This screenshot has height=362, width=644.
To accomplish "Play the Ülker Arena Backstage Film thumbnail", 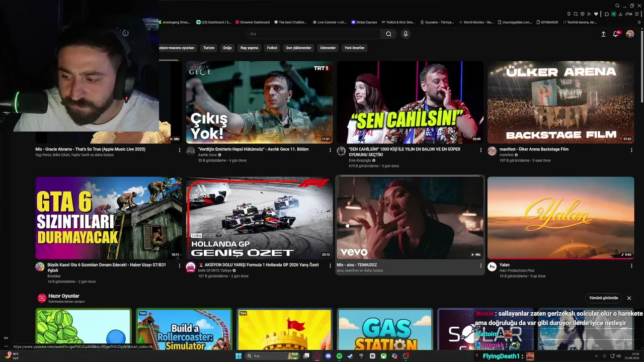I will [x=560, y=102].
